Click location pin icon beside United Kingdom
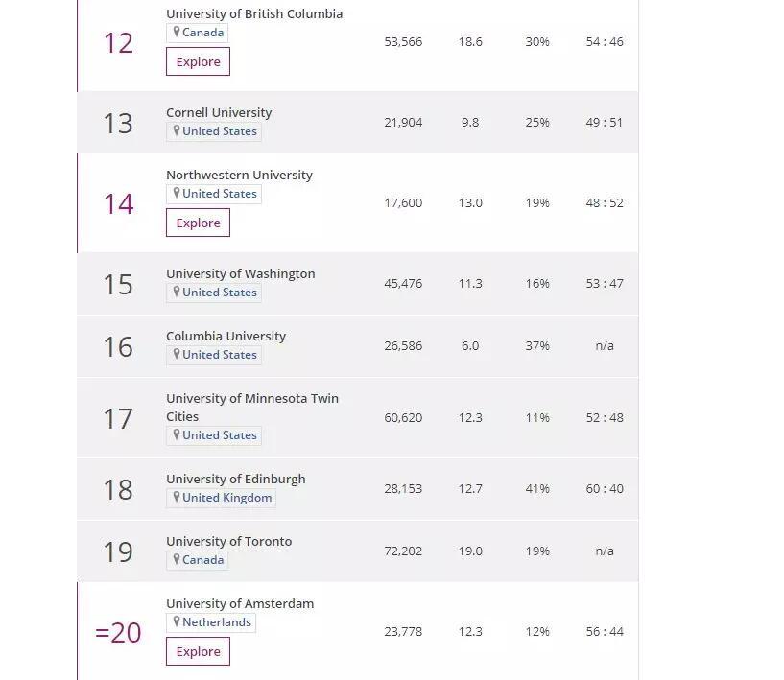Image resolution: width=784 pixels, height=680 pixels. tap(177, 497)
